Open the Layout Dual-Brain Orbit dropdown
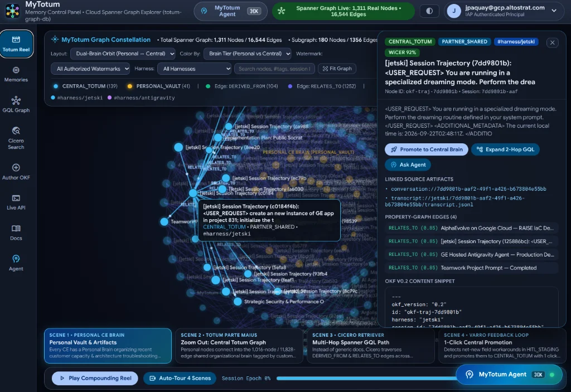 pyautogui.click(x=123, y=54)
